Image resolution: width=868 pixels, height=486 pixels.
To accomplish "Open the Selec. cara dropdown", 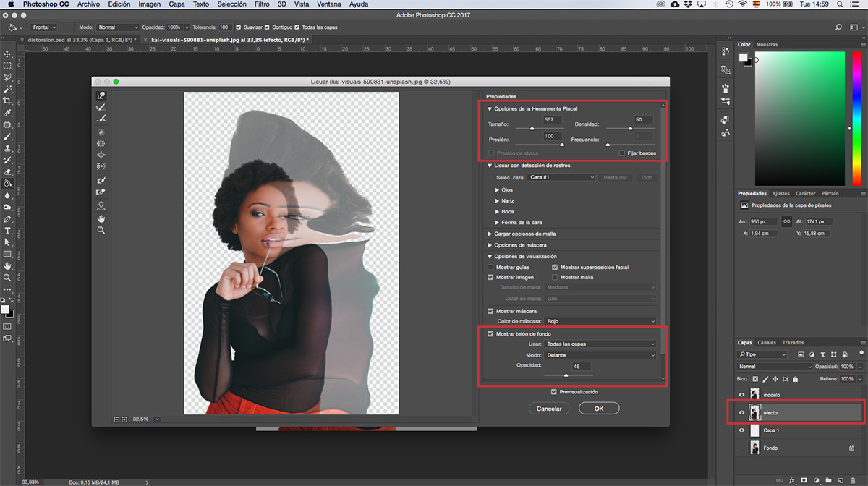I will tap(561, 177).
